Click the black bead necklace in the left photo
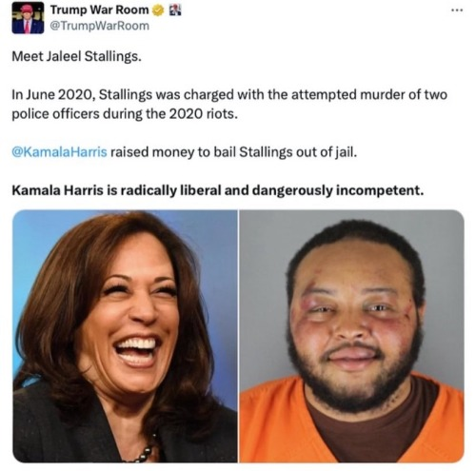476x471 pixels. 147,450
